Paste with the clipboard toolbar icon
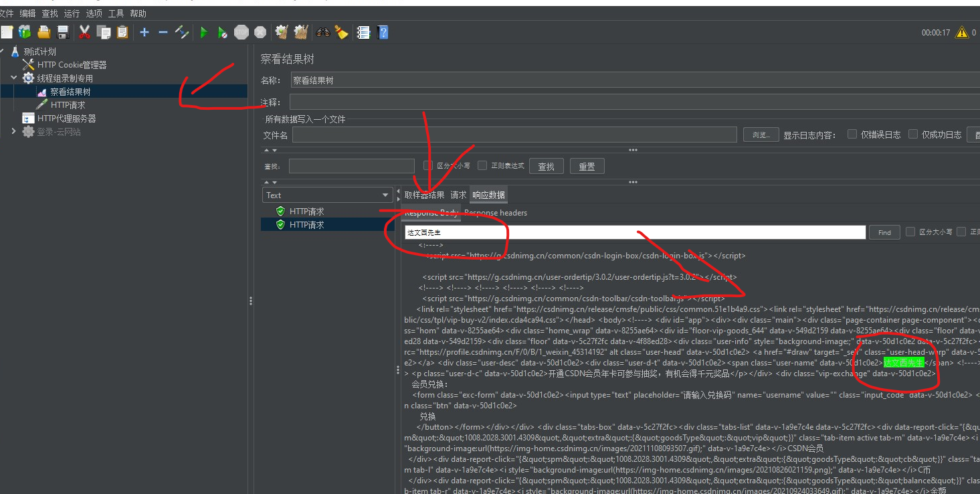This screenshot has width=980, height=494. (x=122, y=31)
